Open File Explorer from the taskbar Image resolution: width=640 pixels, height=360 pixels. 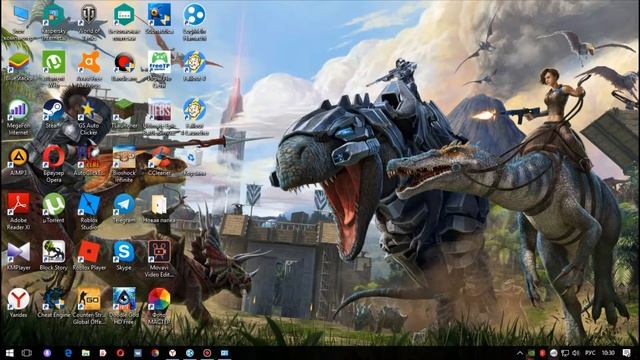tap(85, 353)
